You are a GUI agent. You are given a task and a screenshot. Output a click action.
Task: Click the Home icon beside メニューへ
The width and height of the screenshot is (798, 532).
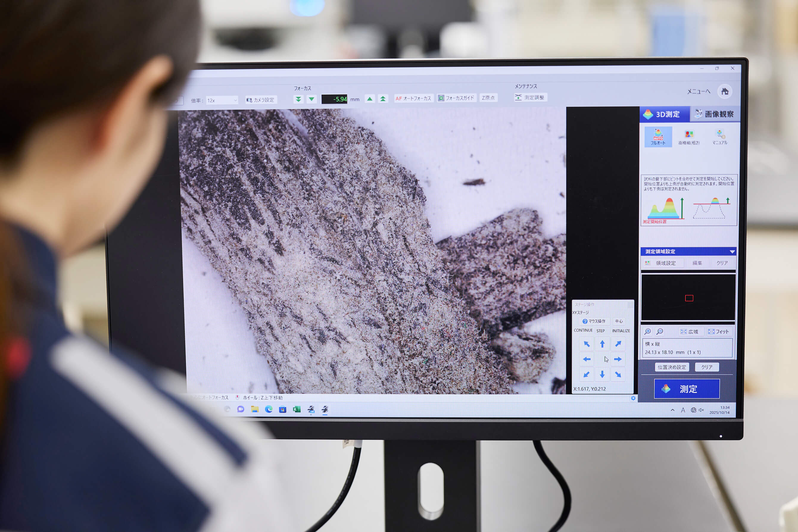[725, 92]
